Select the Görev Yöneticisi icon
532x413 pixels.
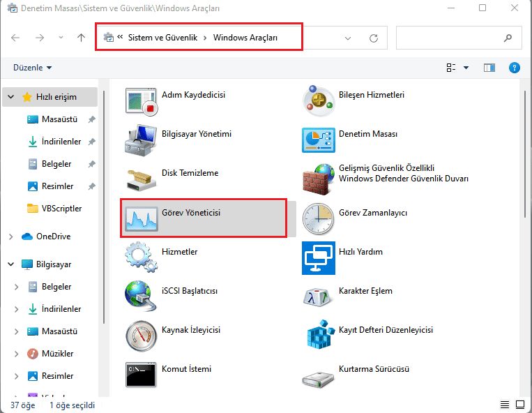coord(141,218)
